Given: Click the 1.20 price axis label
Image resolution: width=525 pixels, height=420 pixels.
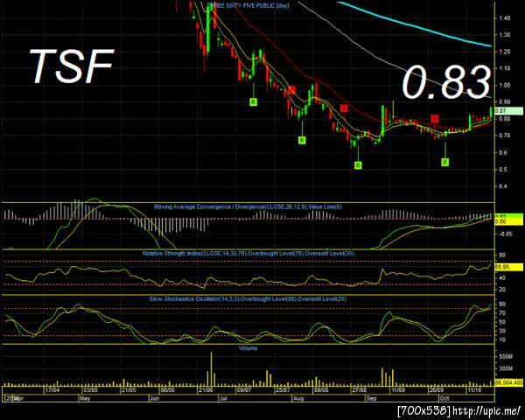Looking at the screenshot, I should tap(505, 52).
